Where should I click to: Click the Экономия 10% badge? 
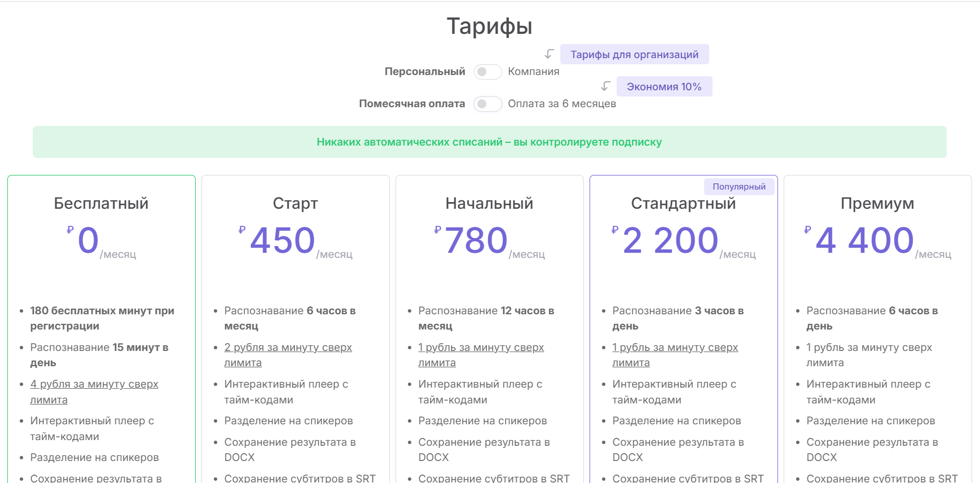click(663, 87)
